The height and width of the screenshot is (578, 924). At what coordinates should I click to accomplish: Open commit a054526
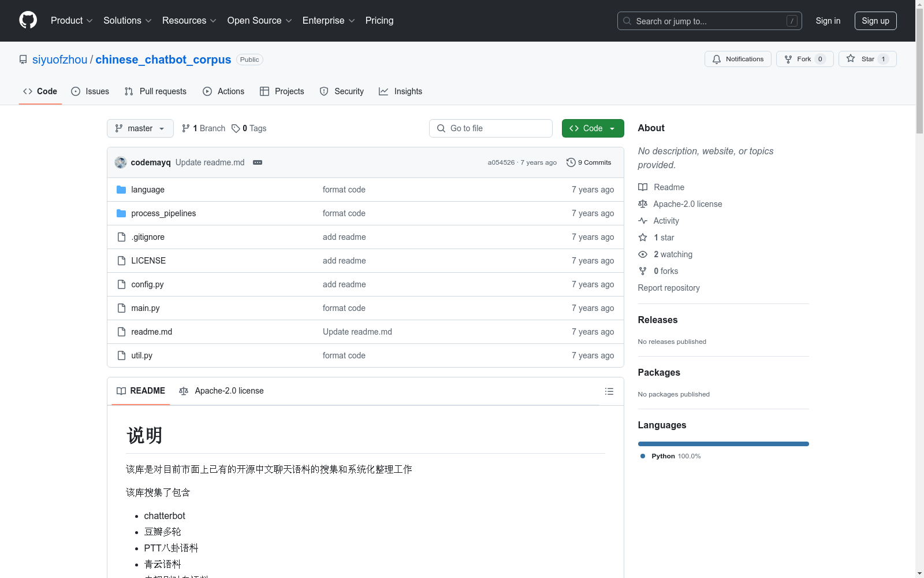501,162
